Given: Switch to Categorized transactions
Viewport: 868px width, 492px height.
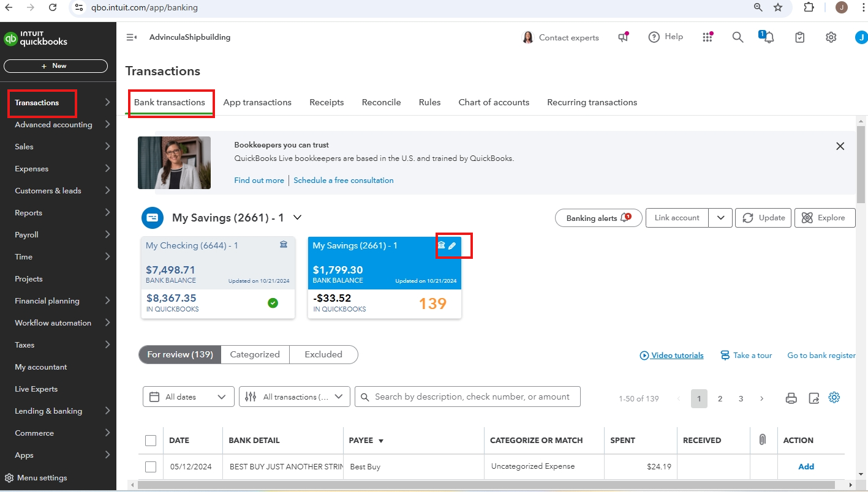Looking at the screenshot, I should coord(255,354).
